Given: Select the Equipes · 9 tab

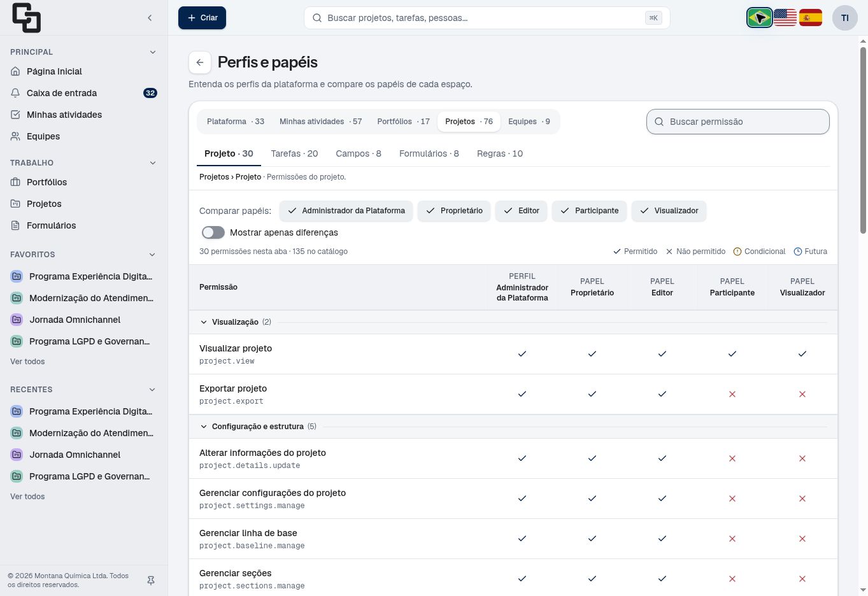Looking at the screenshot, I should pyautogui.click(x=529, y=122).
